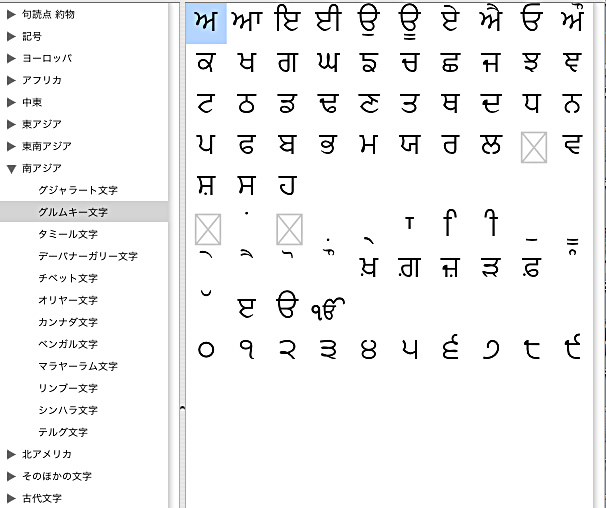Select the ਔ character

572,18
